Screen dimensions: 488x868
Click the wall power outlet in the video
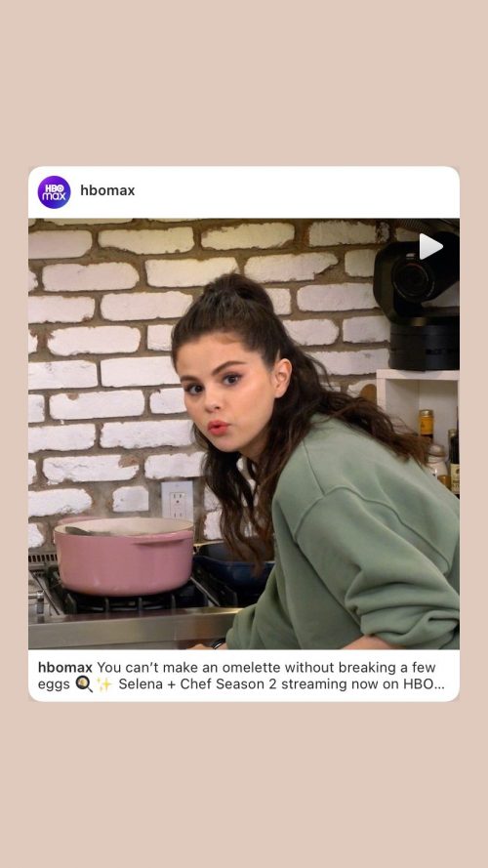point(177,500)
